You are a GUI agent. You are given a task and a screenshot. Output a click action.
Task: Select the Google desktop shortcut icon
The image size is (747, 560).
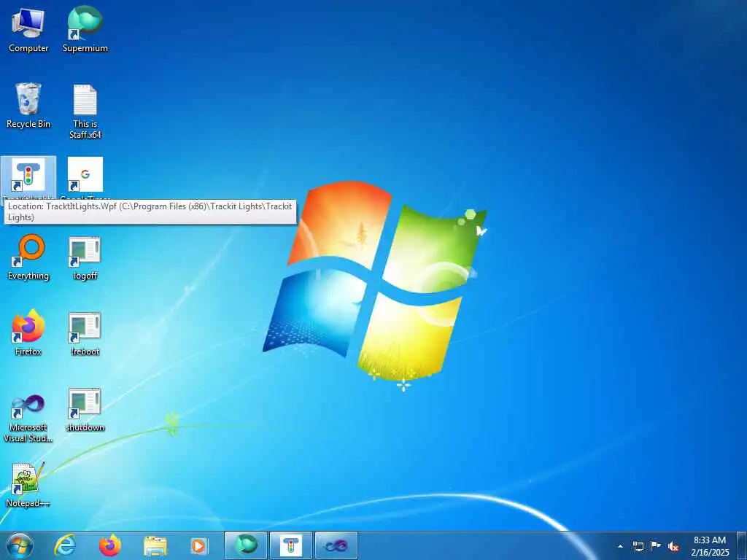85,174
